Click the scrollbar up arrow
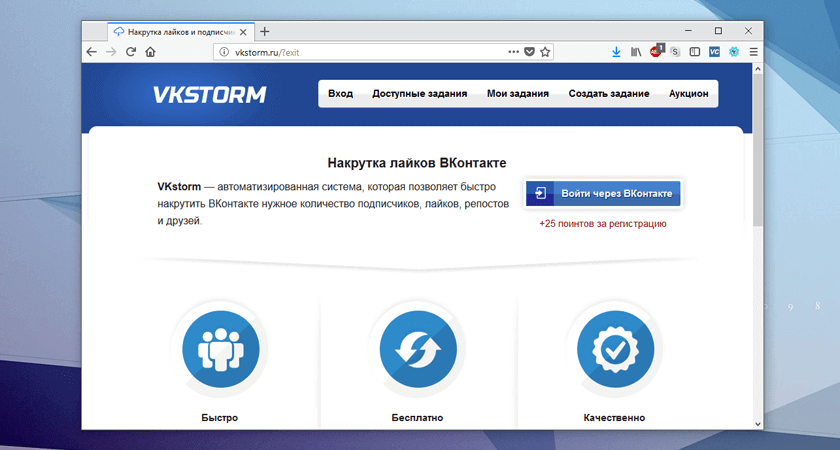This screenshot has width=840, height=450. tap(758, 69)
